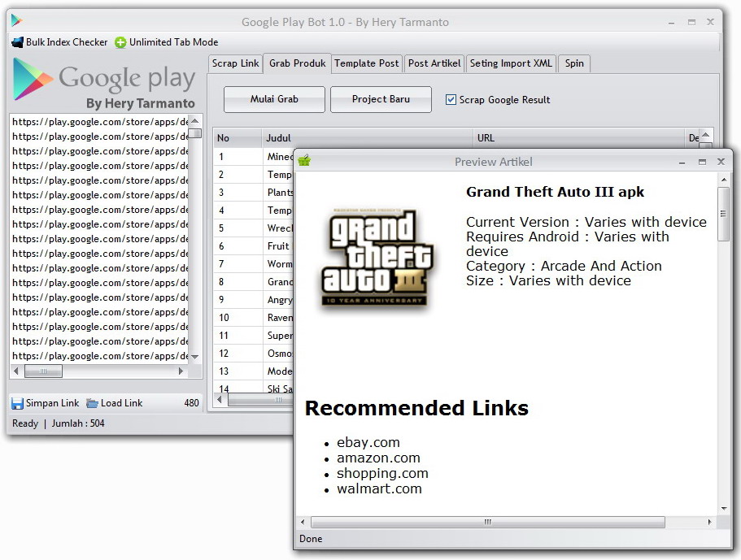Open the Post Artikel tab
741x560 pixels.
pos(434,63)
